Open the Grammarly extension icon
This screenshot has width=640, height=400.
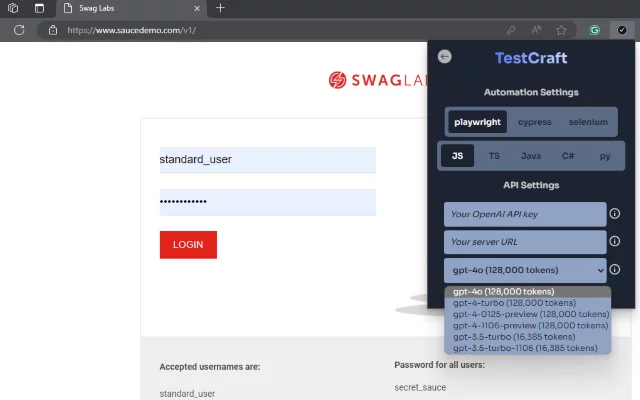tap(594, 30)
